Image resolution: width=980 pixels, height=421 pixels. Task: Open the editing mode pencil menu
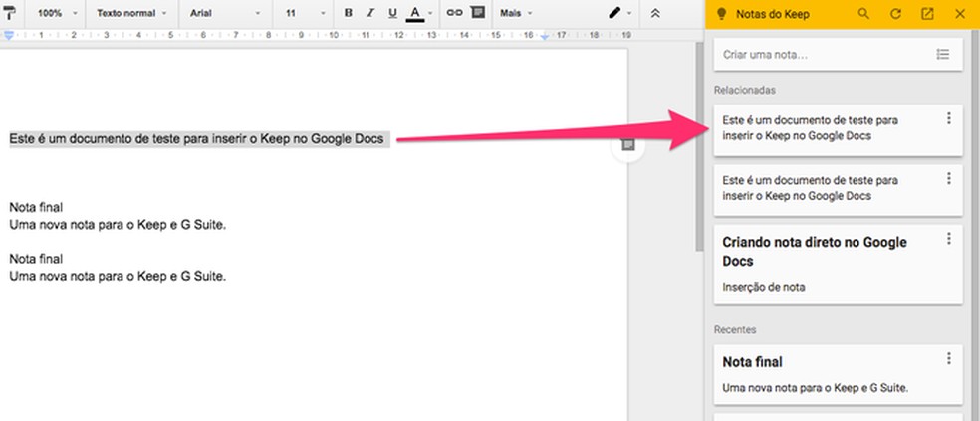pos(620,13)
